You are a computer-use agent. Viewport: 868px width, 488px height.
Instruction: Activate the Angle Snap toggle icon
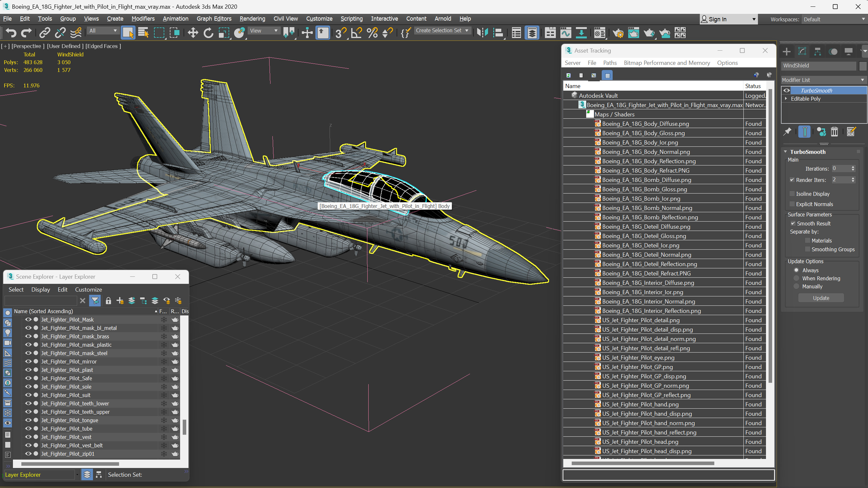pyautogui.click(x=356, y=33)
